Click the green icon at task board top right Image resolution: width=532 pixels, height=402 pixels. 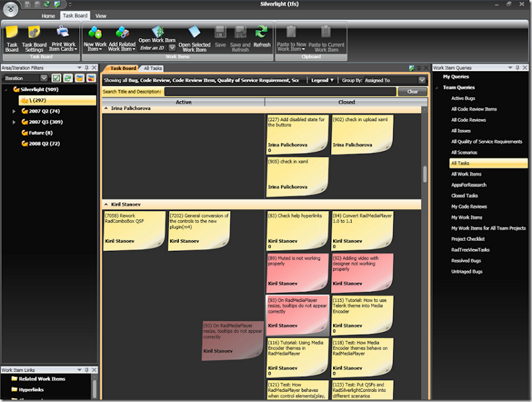[x=412, y=68]
